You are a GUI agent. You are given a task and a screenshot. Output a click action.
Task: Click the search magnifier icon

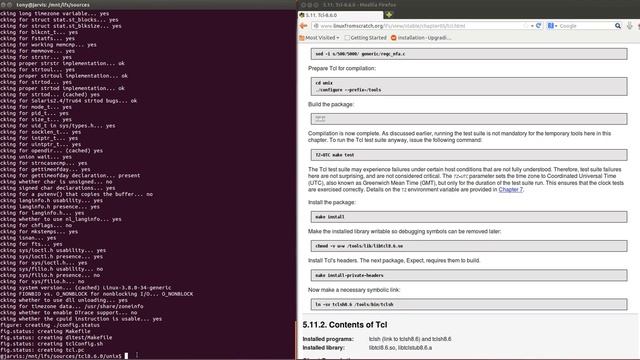tap(618, 26)
